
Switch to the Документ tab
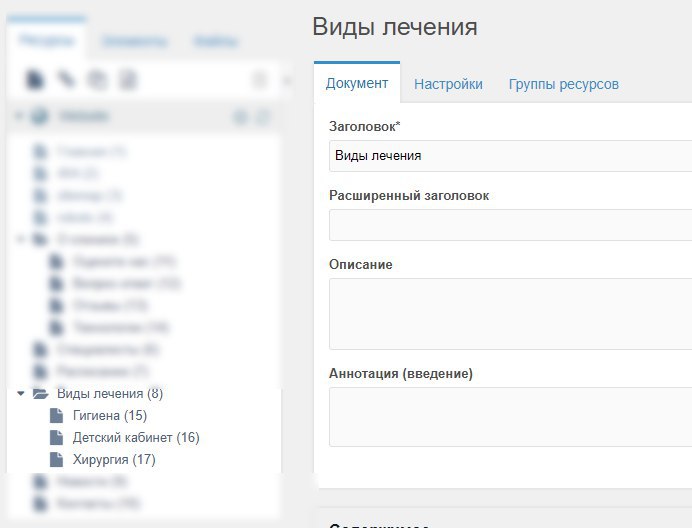pos(357,83)
